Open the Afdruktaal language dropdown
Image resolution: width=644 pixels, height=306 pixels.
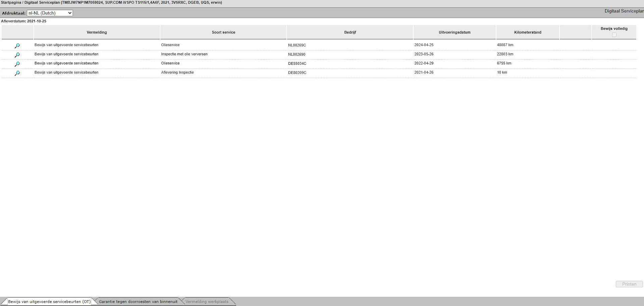[50, 13]
